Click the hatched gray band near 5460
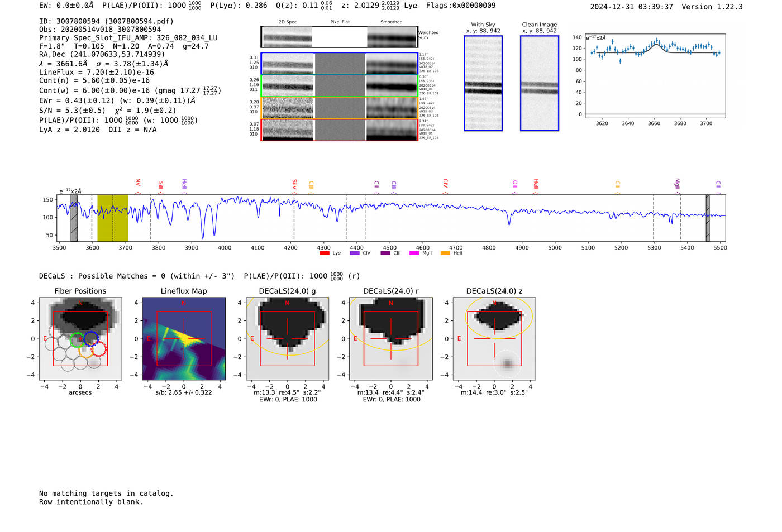 tap(708, 218)
